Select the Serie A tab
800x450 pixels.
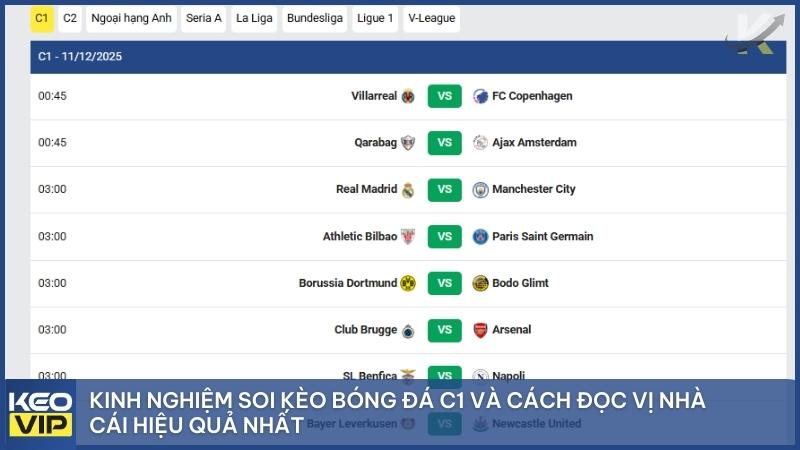click(x=204, y=18)
